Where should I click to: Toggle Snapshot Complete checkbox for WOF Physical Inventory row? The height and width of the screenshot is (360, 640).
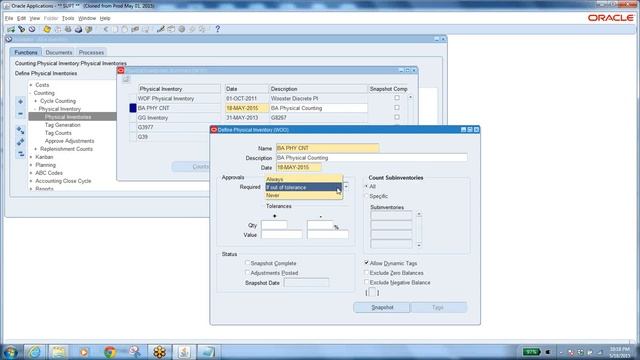(397, 98)
